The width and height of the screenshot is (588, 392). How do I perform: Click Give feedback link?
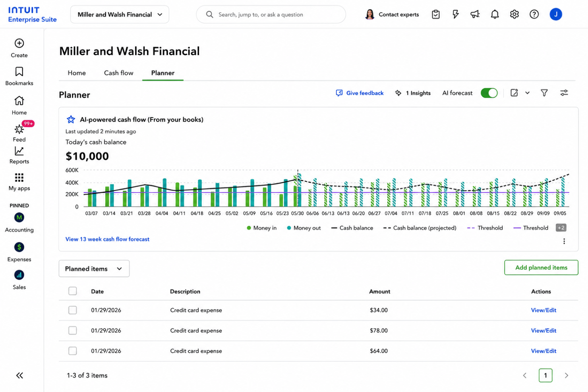coord(360,93)
